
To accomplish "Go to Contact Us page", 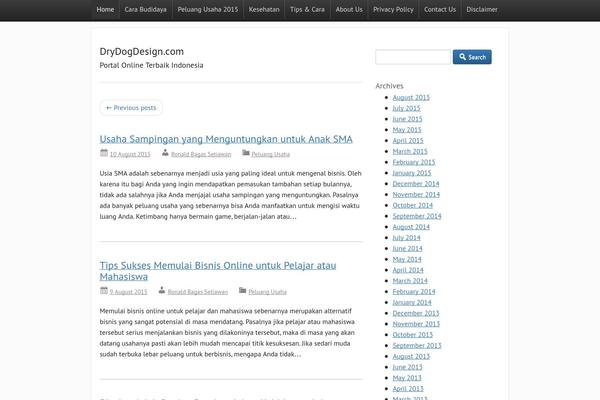I will pos(440,10).
